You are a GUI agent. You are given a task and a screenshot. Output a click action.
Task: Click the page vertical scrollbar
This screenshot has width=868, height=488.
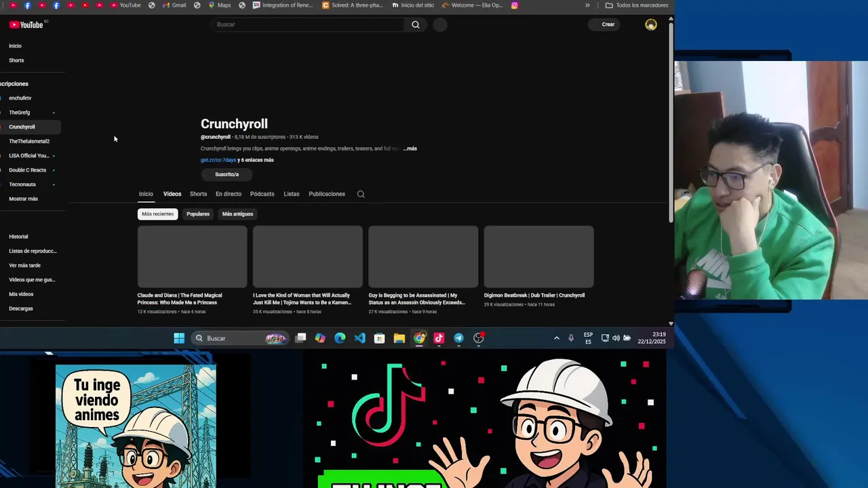click(671, 122)
